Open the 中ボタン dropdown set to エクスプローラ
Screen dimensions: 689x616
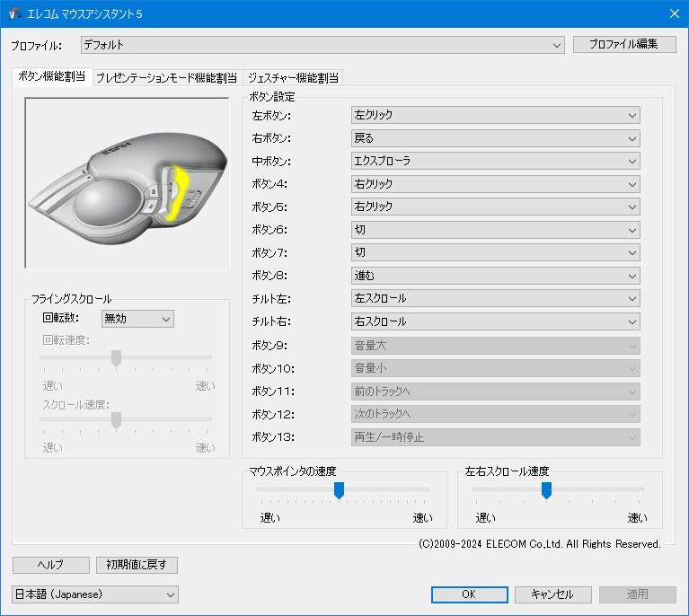(495, 162)
